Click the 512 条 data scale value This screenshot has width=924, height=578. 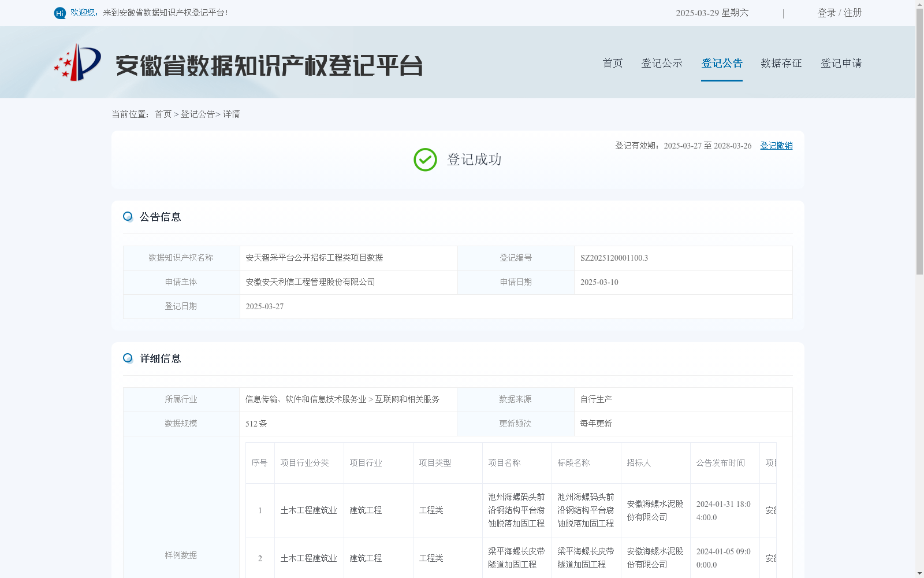pyautogui.click(x=256, y=424)
